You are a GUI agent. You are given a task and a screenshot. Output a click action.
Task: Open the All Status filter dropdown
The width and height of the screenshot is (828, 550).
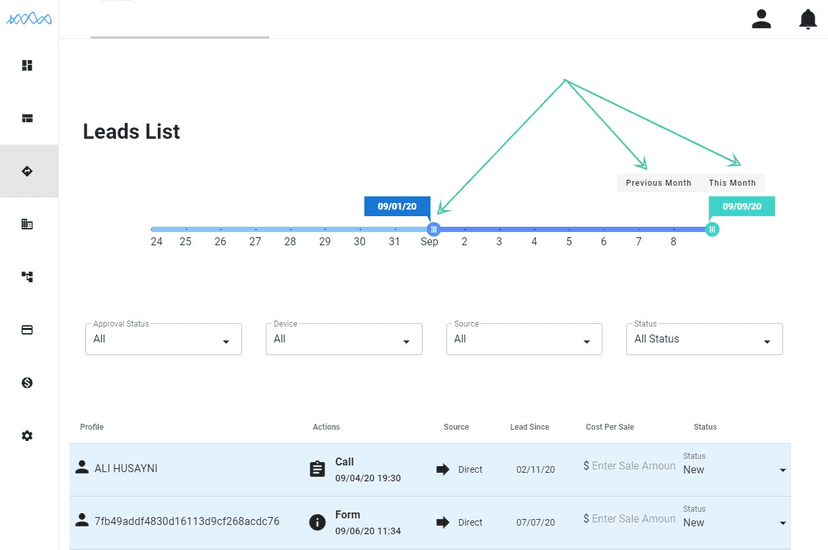[x=704, y=339]
